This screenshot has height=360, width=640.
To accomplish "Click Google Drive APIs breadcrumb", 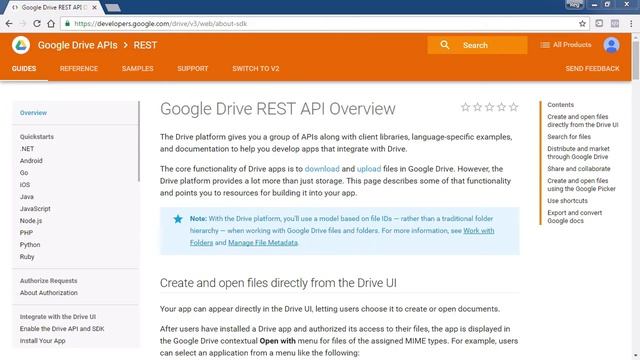I will click(78, 45).
